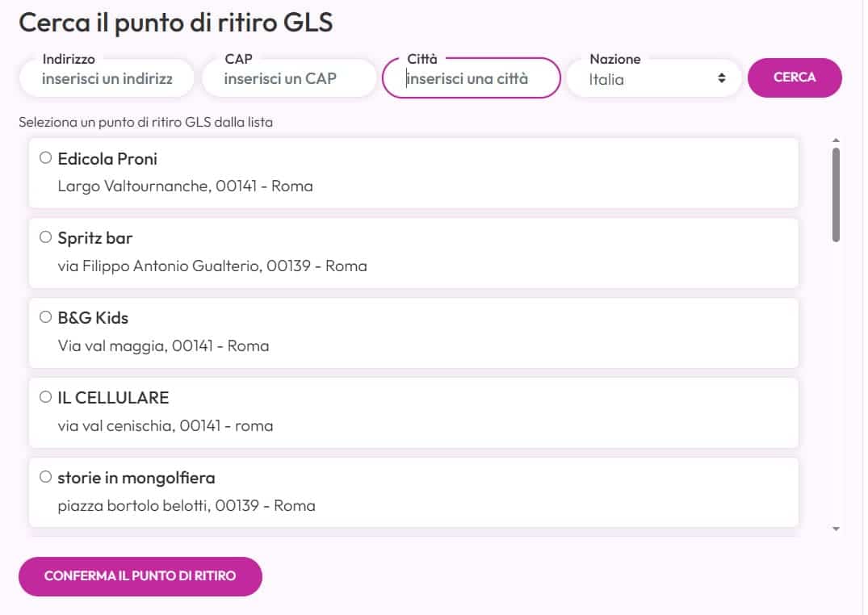Click the Seleziona un punto di ritiro instruction text
The image size is (868, 615).
pyautogui.click(x=145, y=122)
